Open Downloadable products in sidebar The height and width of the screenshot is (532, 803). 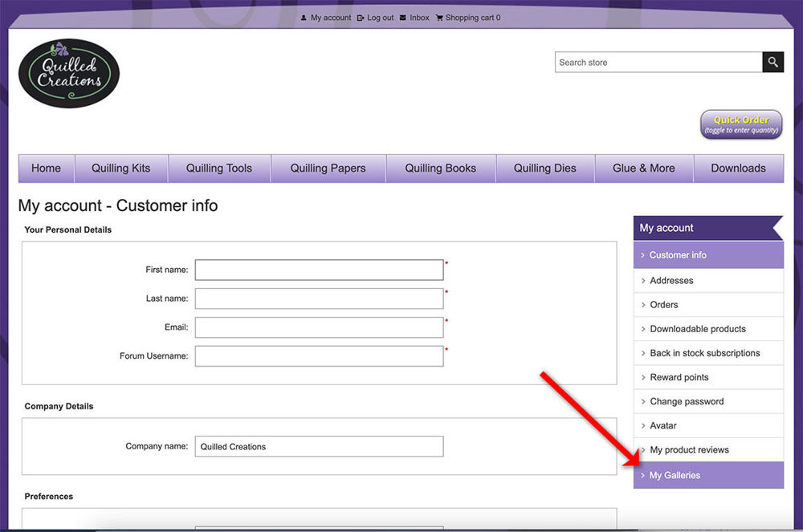tap(708, 329)
